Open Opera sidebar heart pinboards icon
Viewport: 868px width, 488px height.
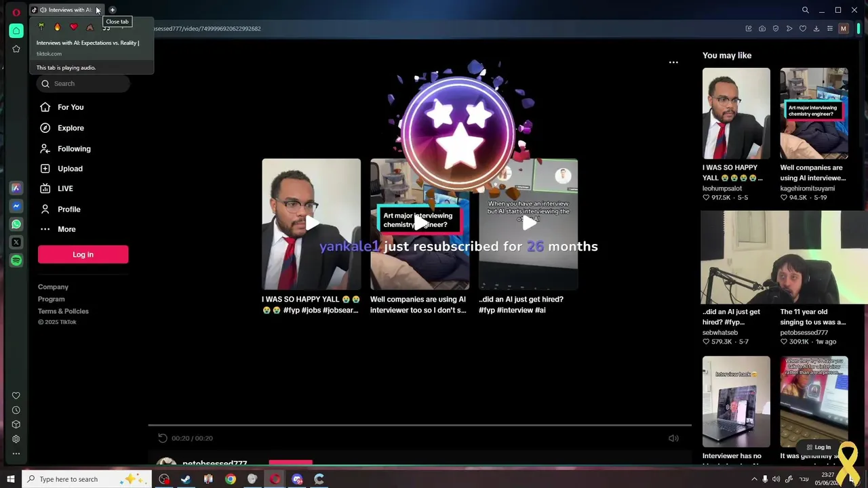(x=16, y=396)
